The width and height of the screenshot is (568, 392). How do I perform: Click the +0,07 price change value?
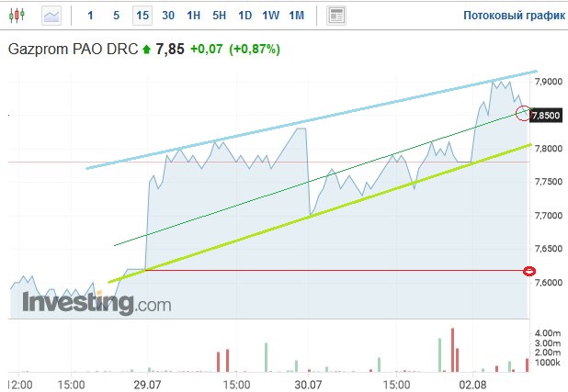click(x=207, y=50)
